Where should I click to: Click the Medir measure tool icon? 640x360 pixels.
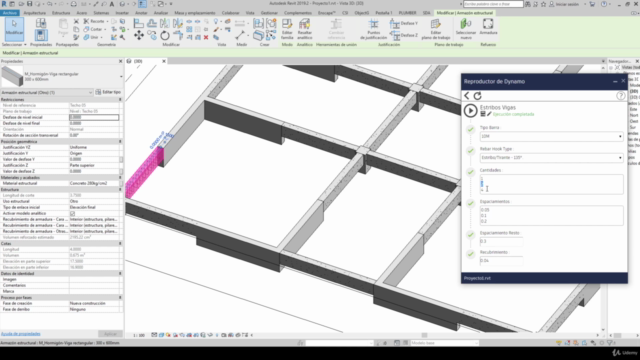click(x=240, y=35)
